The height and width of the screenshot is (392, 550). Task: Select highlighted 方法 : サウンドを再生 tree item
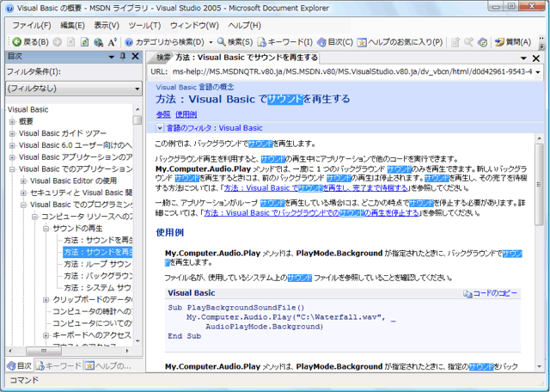click(x=97, y=252)
